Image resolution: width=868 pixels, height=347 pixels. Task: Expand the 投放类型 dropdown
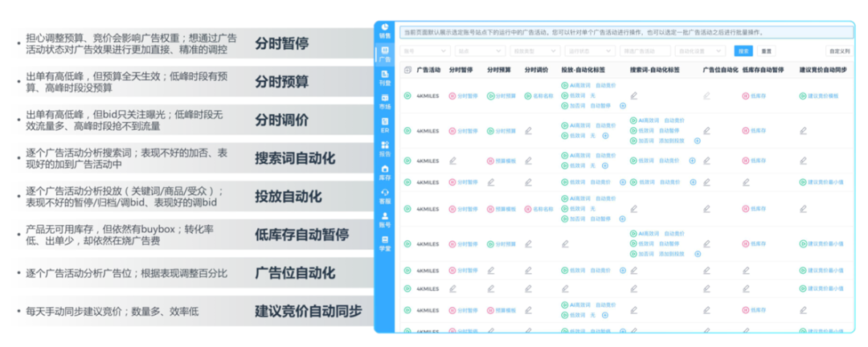point(534,51)
